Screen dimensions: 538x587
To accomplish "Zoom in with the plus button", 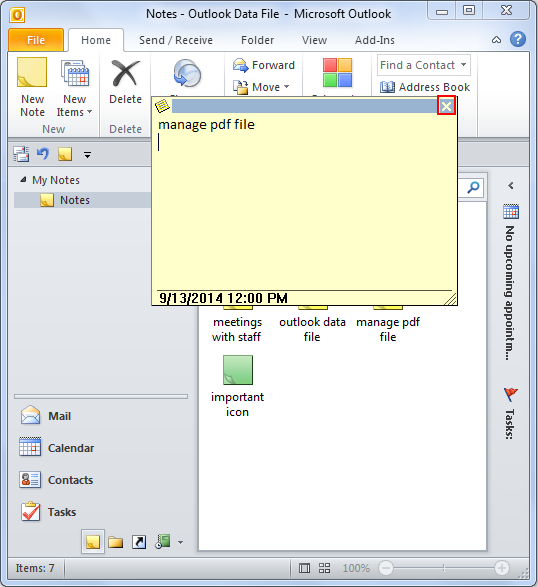I will click(502, 568).
